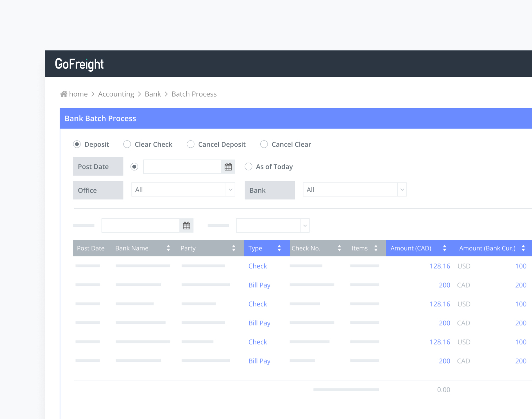Screen dimensions: 532x419
Task: Select the Cancel Clear radio option
Action: 264,144
